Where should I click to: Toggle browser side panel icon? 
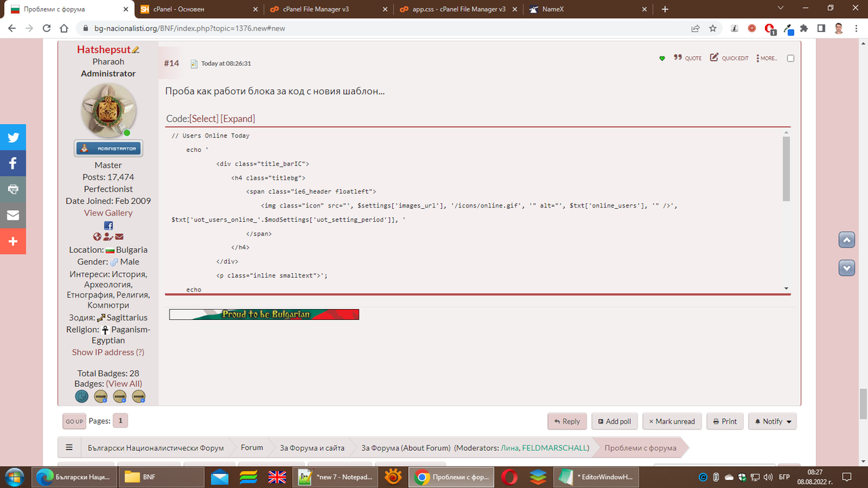[821, 28]
